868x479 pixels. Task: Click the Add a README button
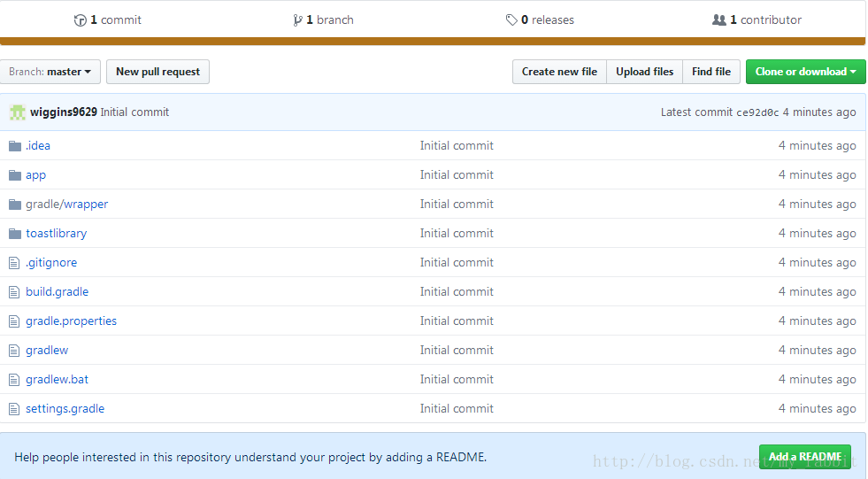[x=805, y=457]
